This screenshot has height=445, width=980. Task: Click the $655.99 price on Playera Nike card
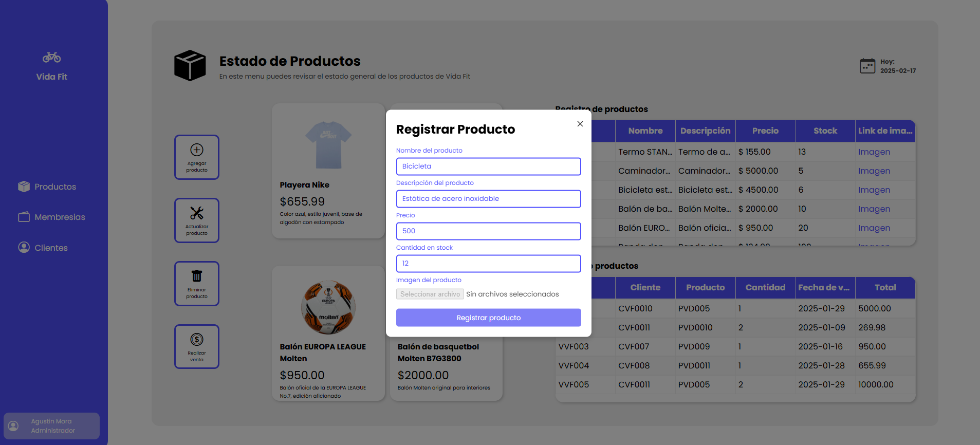(302, 202)
